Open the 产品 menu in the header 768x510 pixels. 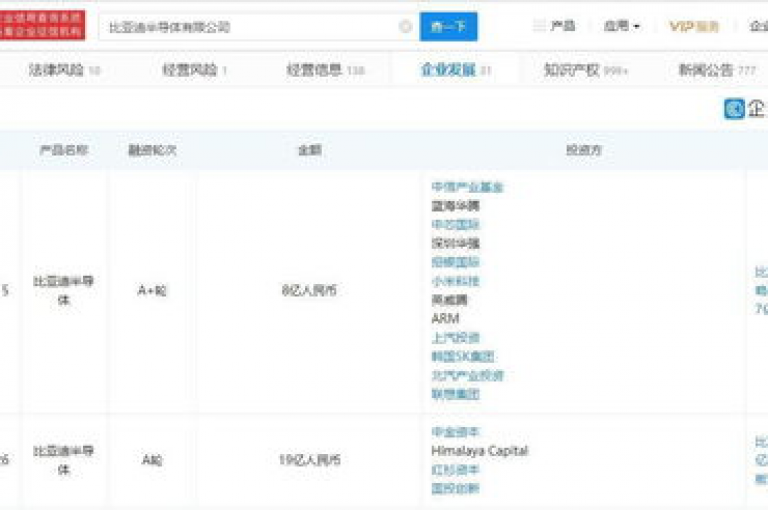(x=562, y=26)
